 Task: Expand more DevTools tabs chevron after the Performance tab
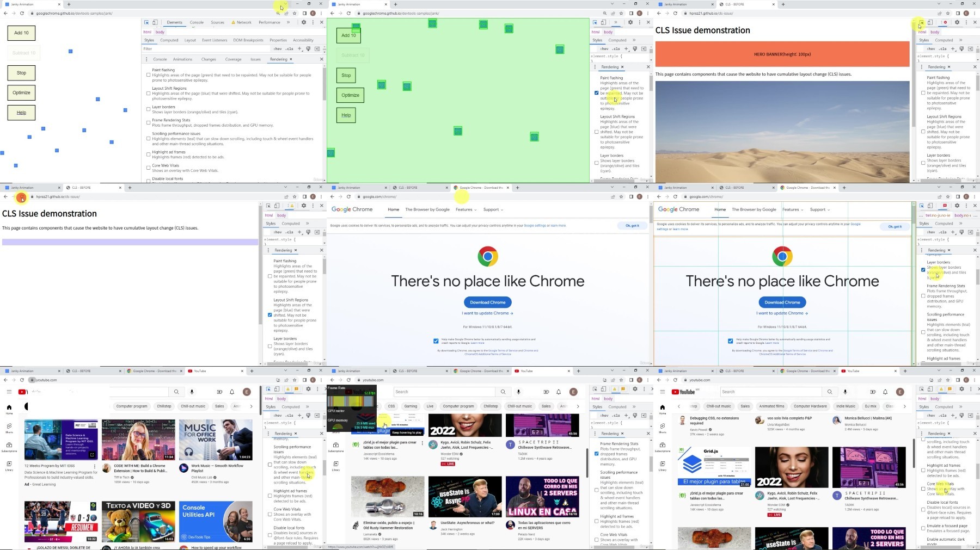pyautogui.click(x=288, y=22)
